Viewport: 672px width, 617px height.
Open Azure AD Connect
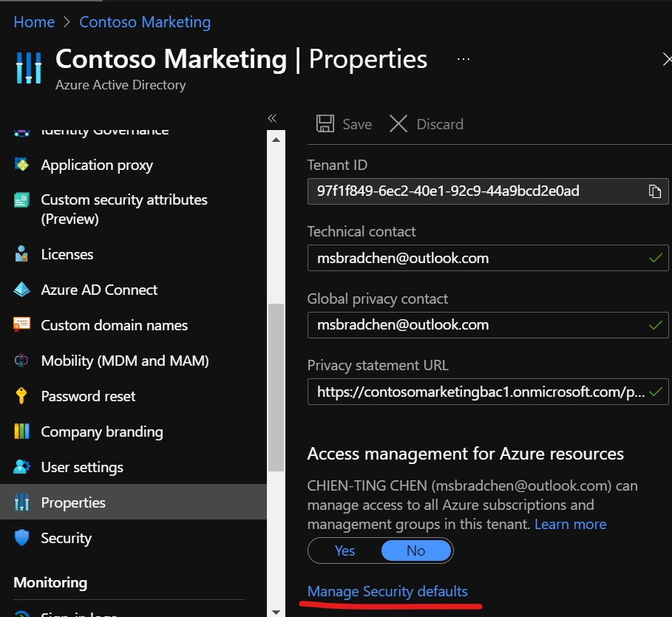pyautogui.click(x=99, y=290)
